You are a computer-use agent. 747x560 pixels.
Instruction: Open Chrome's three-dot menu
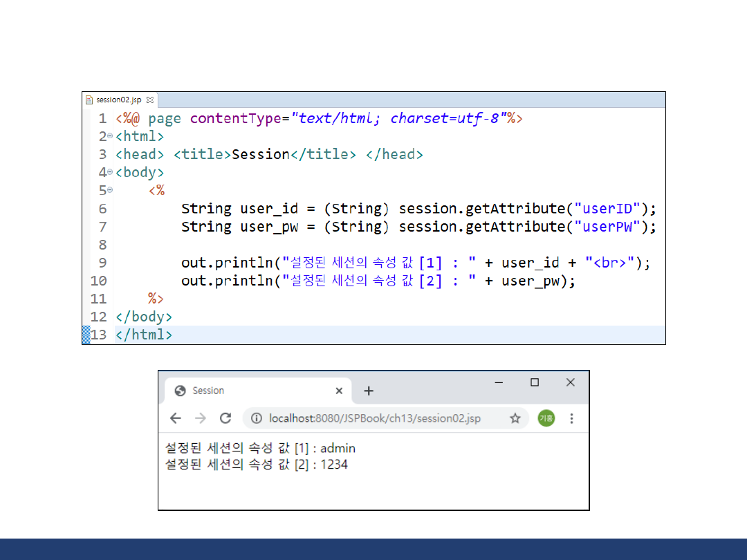click(x=571, y=418)
